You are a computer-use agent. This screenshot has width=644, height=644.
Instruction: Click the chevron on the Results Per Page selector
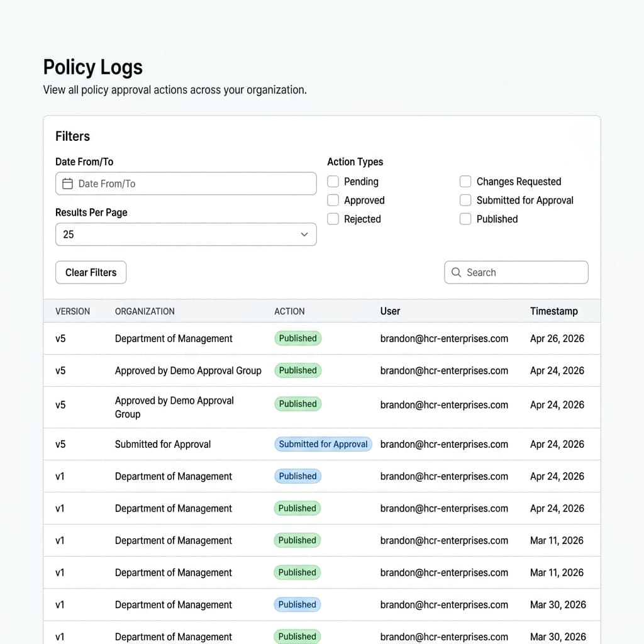pos(304,234)
